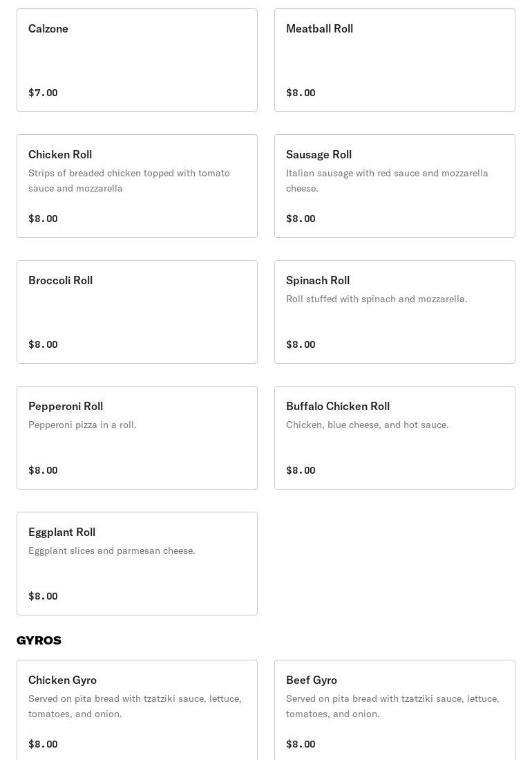Click "Eggplant slices and parmesan cheese" text
Screen dimensions: 532x760
click(112, 550)
